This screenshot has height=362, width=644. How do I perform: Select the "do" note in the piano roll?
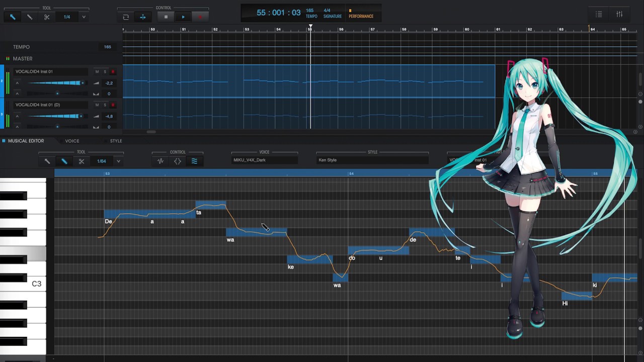coord(378,250)
